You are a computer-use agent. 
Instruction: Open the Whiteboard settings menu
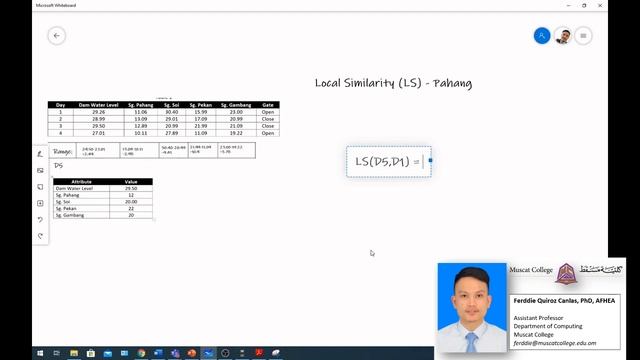[x=583, y=36]
